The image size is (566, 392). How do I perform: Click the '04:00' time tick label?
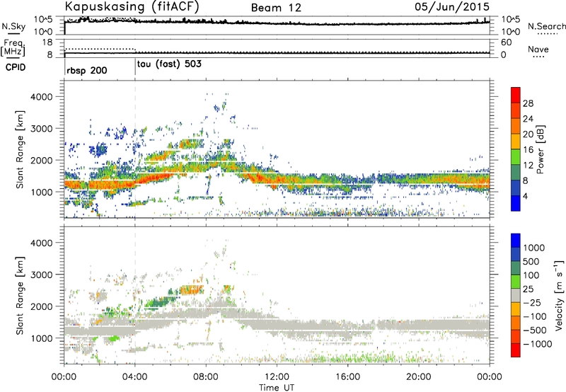point(134,377)
